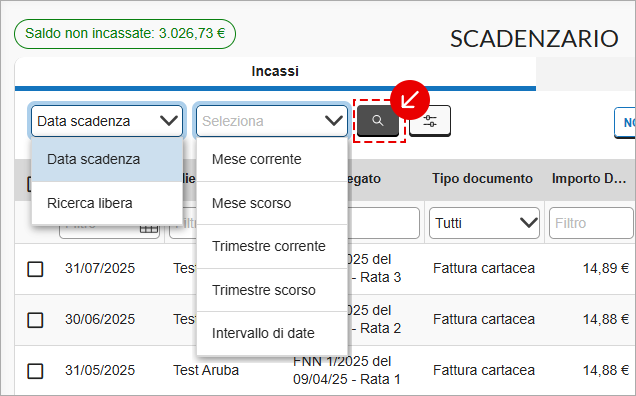Sort by Tipo documento column header
This screenshot has width=636, height=396.
pyautogui.click(x=482, y=179)
